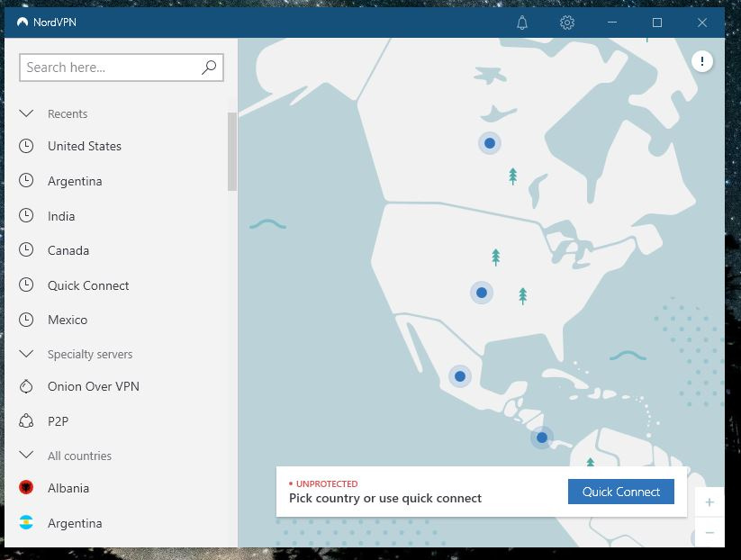Select the Canada server pin on map
The width and height of the screenshot is (741, 560).
coord(490,143)
